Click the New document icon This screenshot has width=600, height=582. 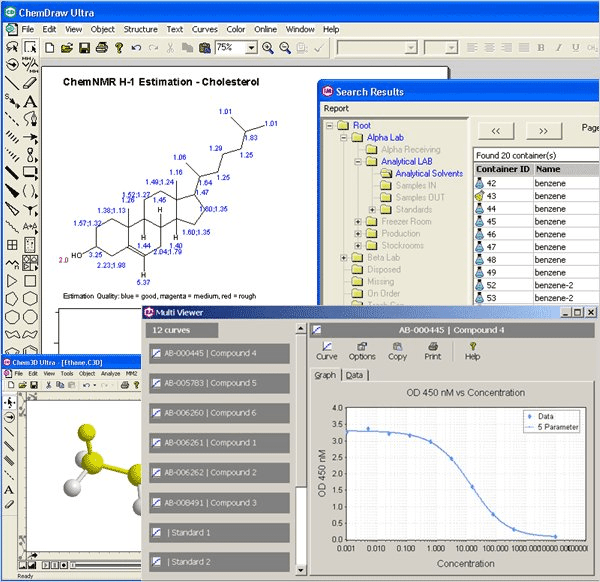49,48
